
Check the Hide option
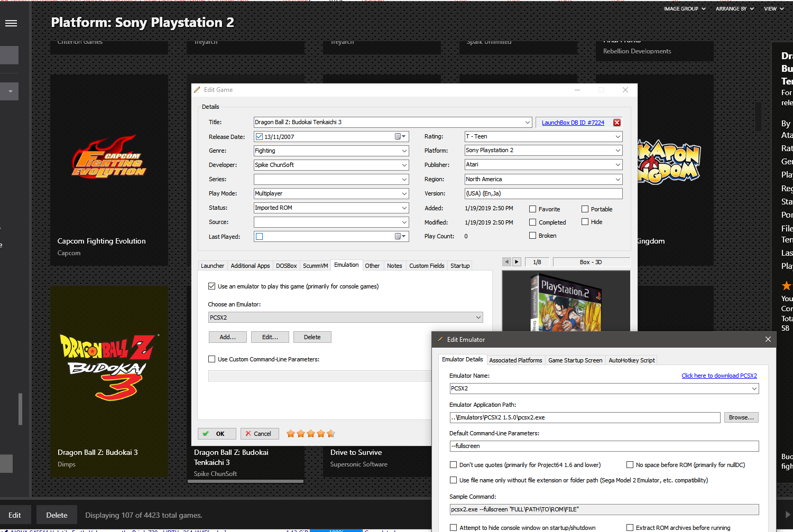coord(585,222)
